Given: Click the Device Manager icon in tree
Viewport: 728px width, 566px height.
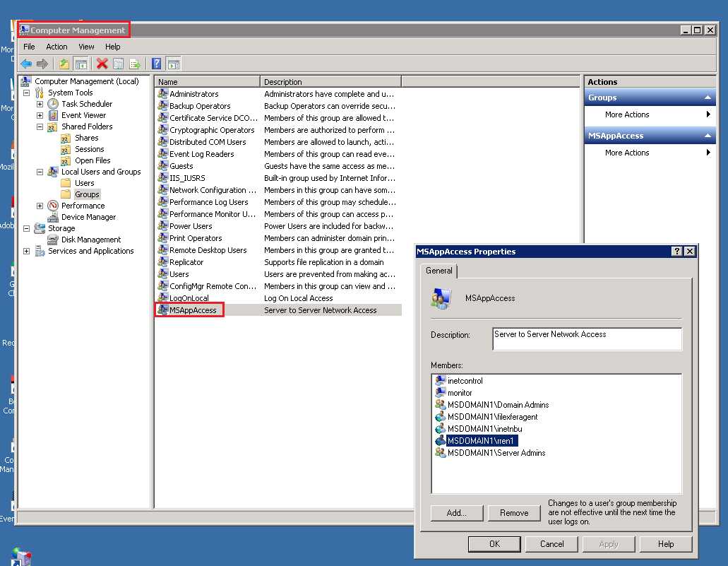Looking at the screenshot, I should click(x=53, y=217).
